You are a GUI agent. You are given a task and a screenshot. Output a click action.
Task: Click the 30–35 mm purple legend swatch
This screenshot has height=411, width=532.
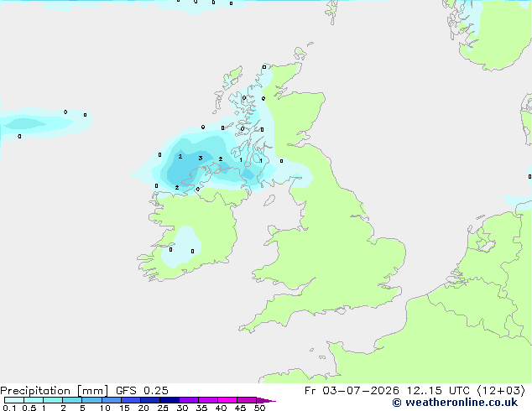click(188, 400)
